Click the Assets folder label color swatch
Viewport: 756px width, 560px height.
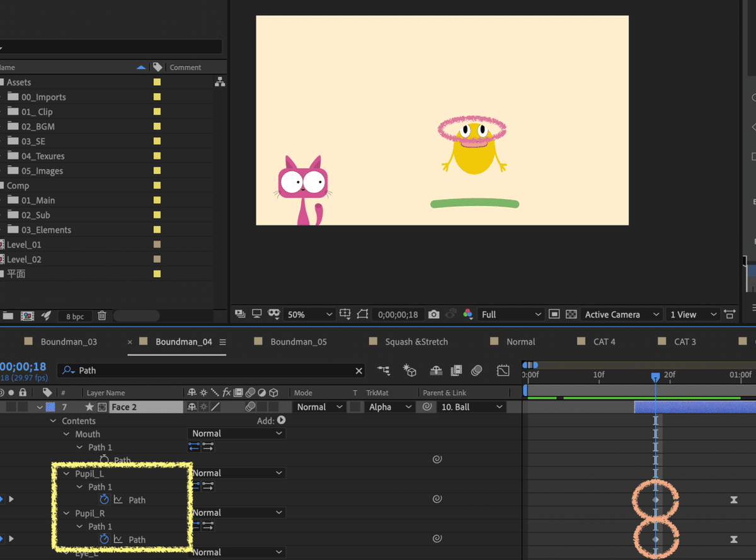click(157, 82)
